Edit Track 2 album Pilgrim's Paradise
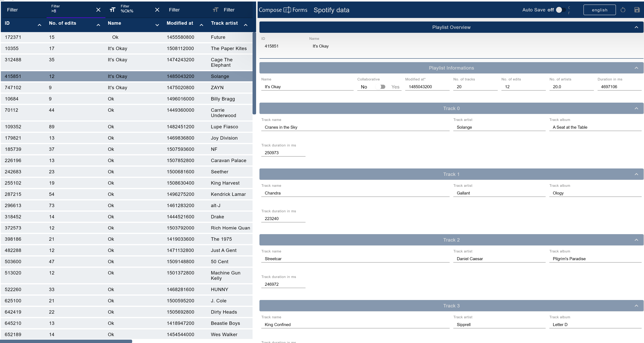Screen dimensions: 644x343 coord(596,259)
